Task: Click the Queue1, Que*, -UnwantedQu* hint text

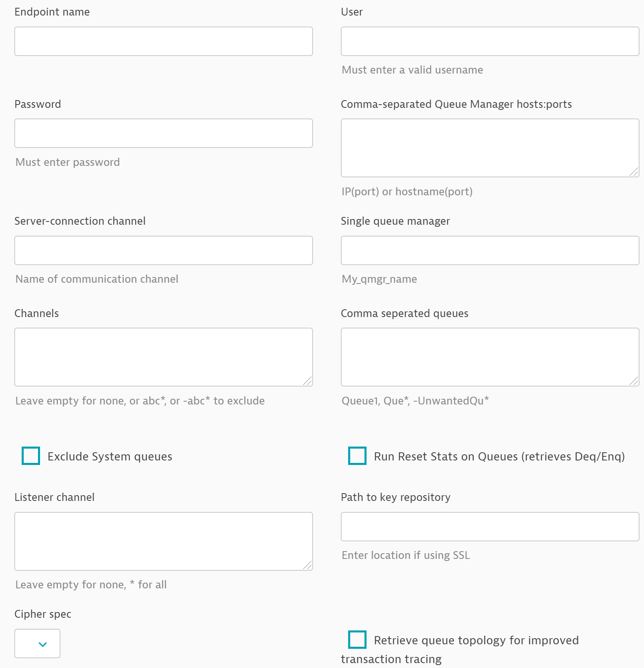Action: [415, 401]
